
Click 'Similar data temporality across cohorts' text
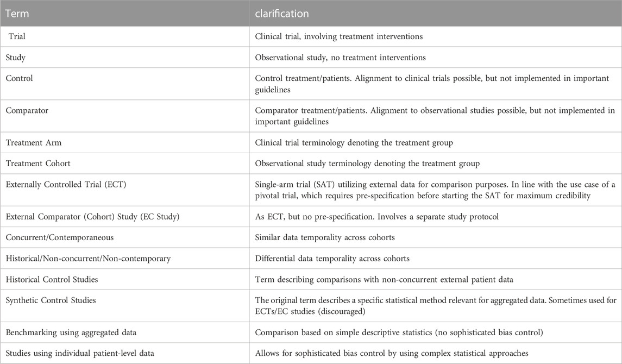[325, 237]
